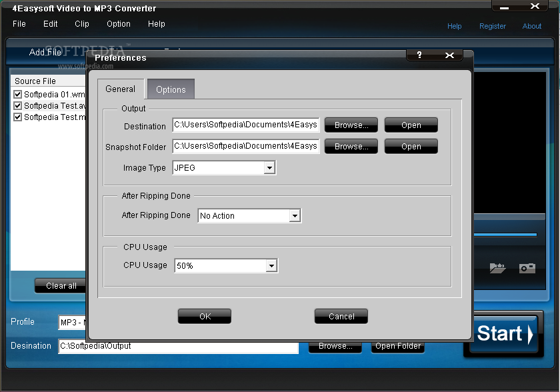Open the Register link
The width and height of the screenshot is (560, 392).
493,26
